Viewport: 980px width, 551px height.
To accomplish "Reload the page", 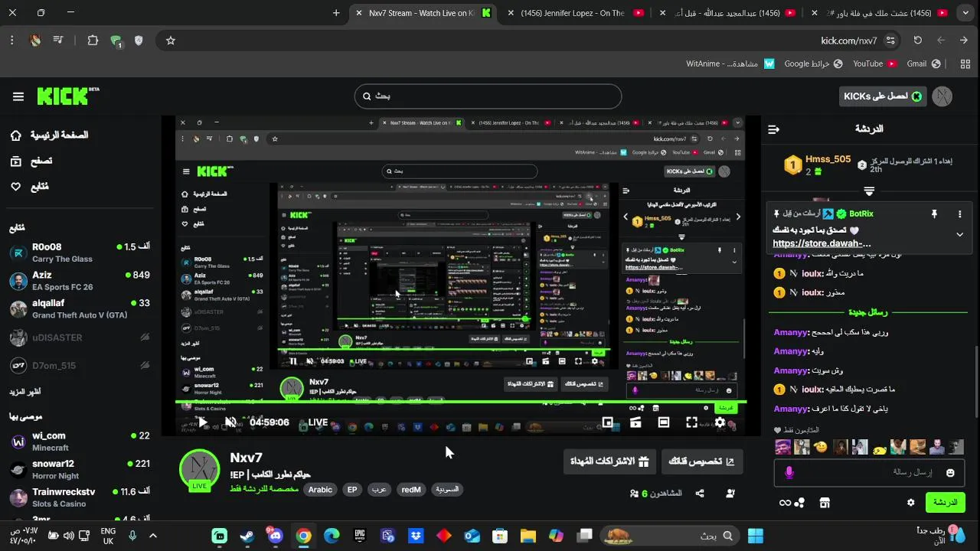I will (917, 41).
